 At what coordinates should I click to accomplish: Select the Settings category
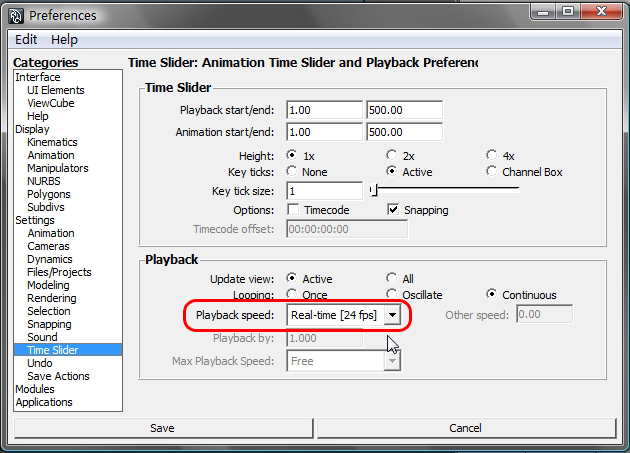pyautogui.click(x=35, y=220)
